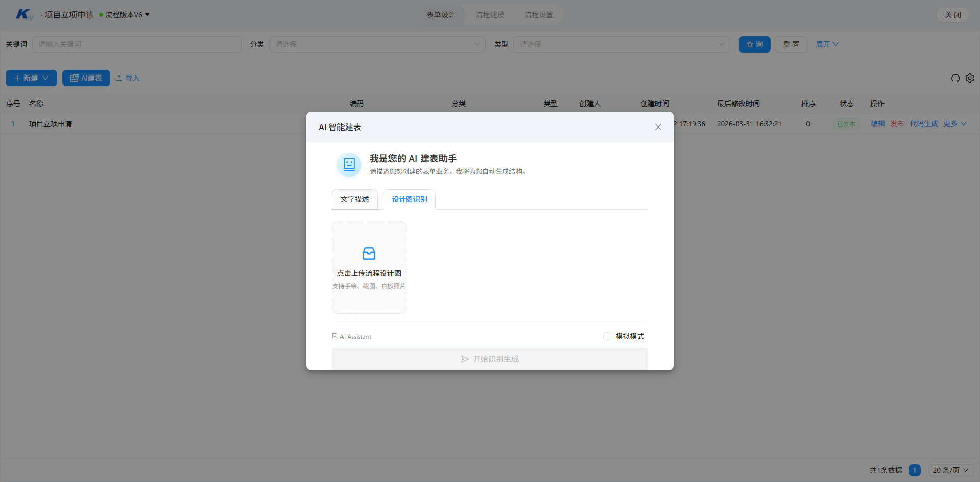This screenshot has height=482, width=980.
Task: Click the 关闭 button
Action: tap(953, 15)
